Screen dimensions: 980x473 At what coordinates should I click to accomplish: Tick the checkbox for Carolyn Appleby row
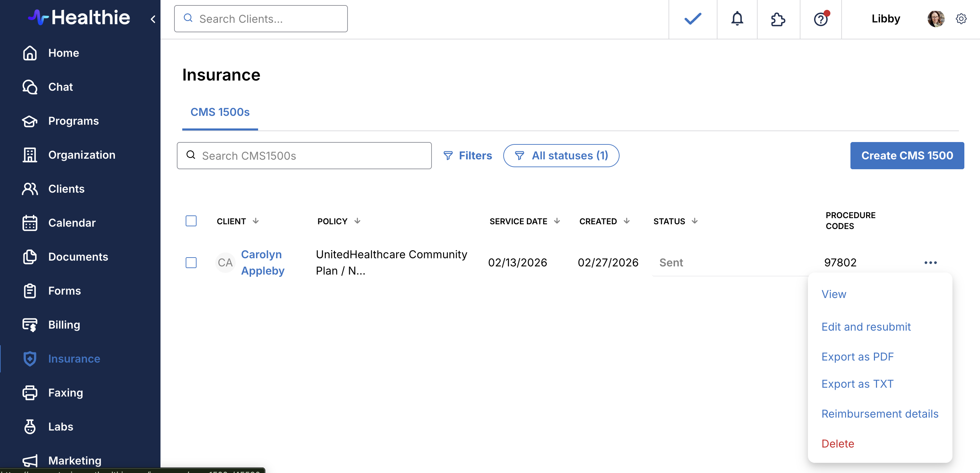click(x=191, y=262)
